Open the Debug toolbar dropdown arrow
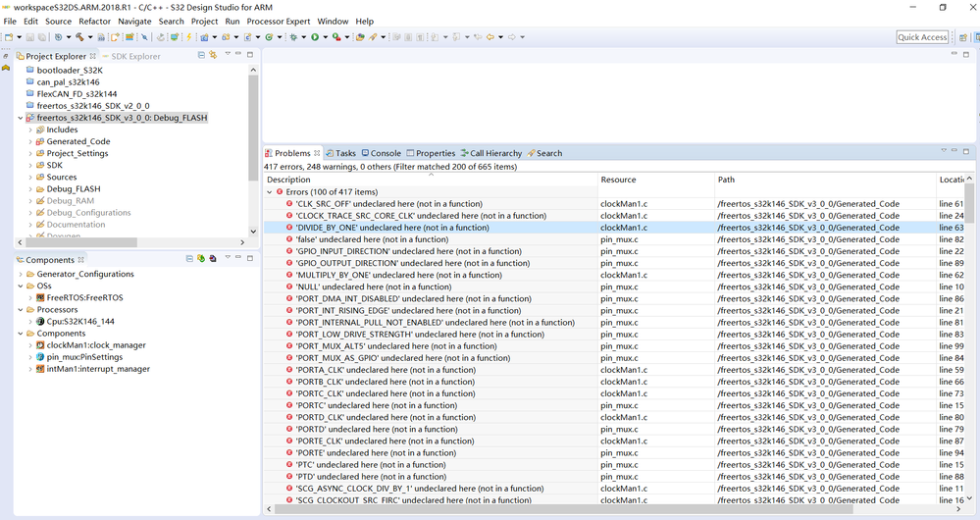The image size is (980, 520). 304,37
